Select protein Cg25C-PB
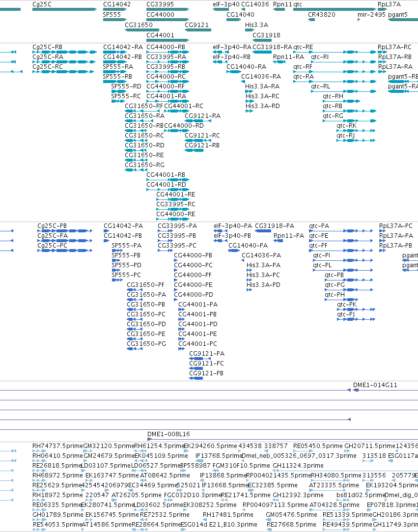Viewport: 418px width, 532px height. point(52,226)
